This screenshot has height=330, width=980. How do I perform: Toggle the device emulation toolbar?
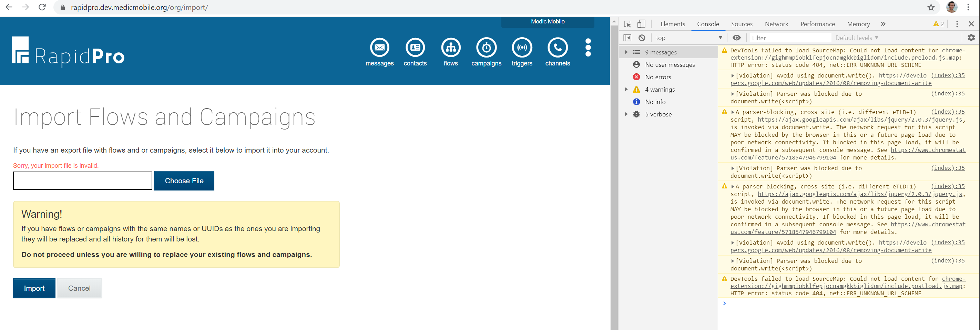(x=642, y=23)
